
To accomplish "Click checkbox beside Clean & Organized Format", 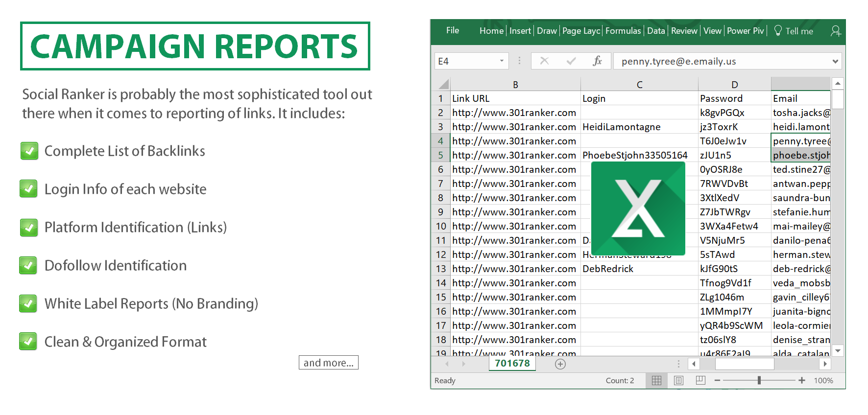I will 28,342.
